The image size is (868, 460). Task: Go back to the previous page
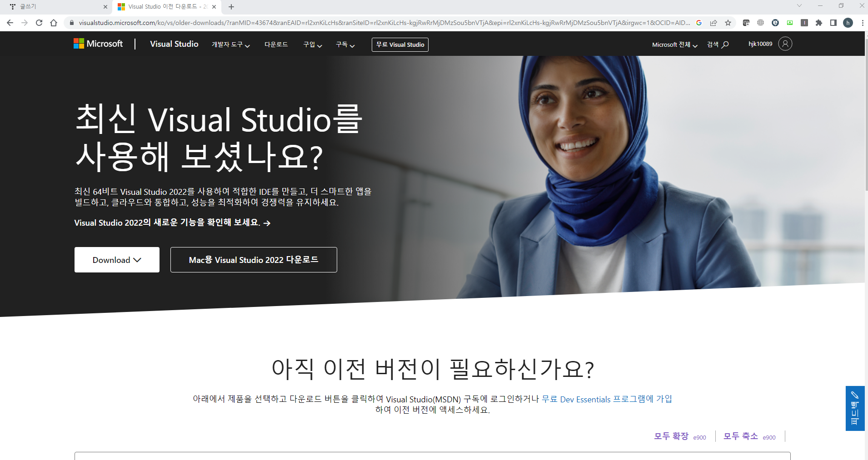[10, 23]
